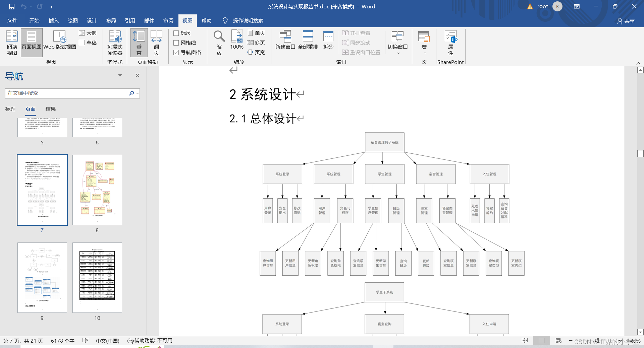Open Customize Quick Access Toolbar menu
Image resolution: width=644 pixels, height=348 pixels.
[x=51, y=7]
